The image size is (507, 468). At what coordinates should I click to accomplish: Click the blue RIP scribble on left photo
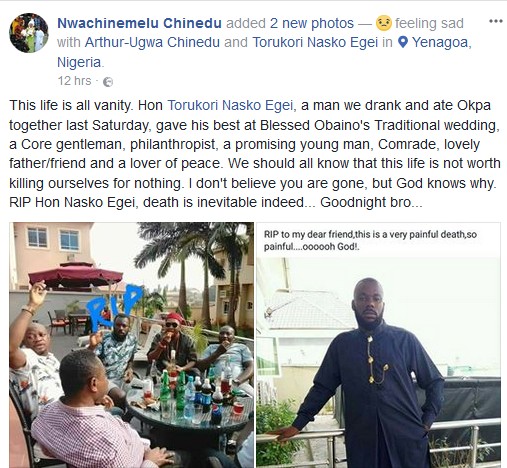pyautogui.click(x=113, y=307)
